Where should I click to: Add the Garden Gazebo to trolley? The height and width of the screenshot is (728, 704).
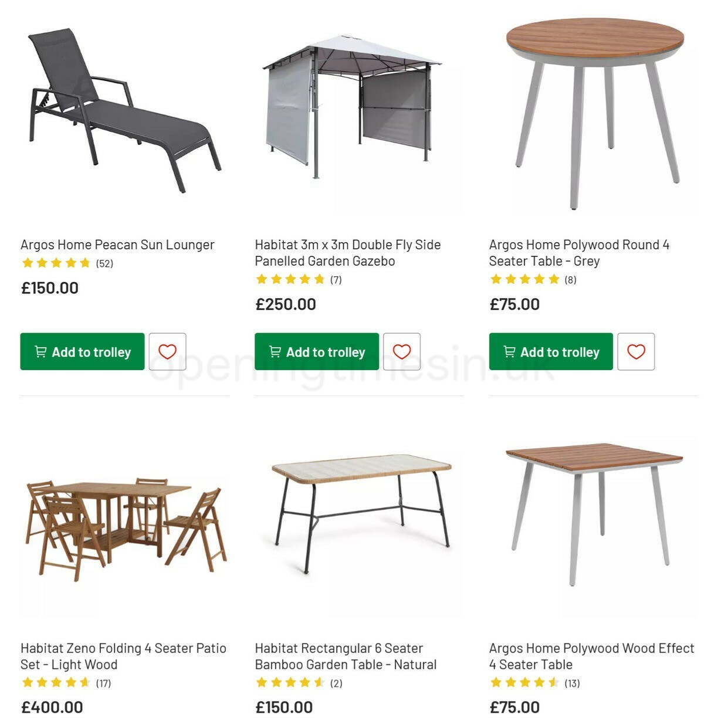click(316, 351)
